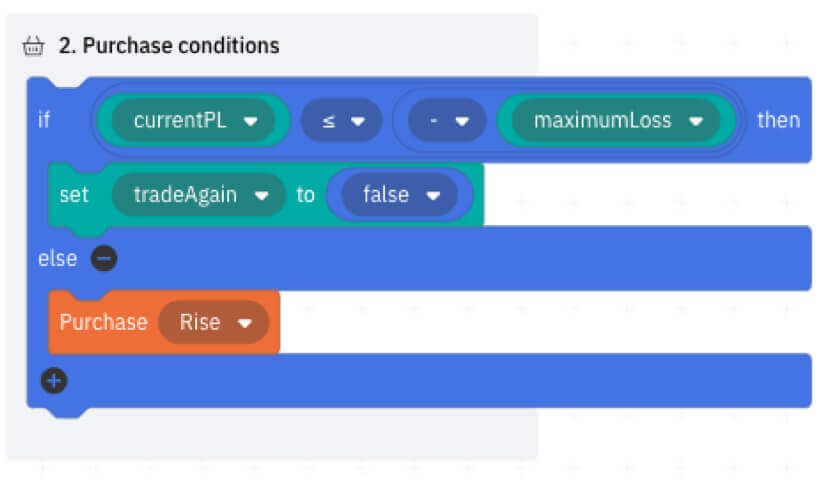
Task: Remove the else branch with minus icon
Action: pos(104,259)
